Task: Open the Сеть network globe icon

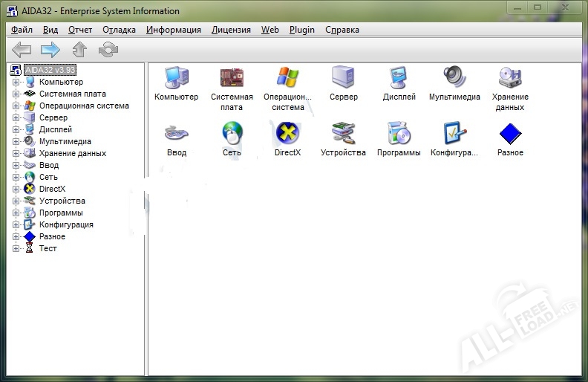Action: [x=232, y=134]
